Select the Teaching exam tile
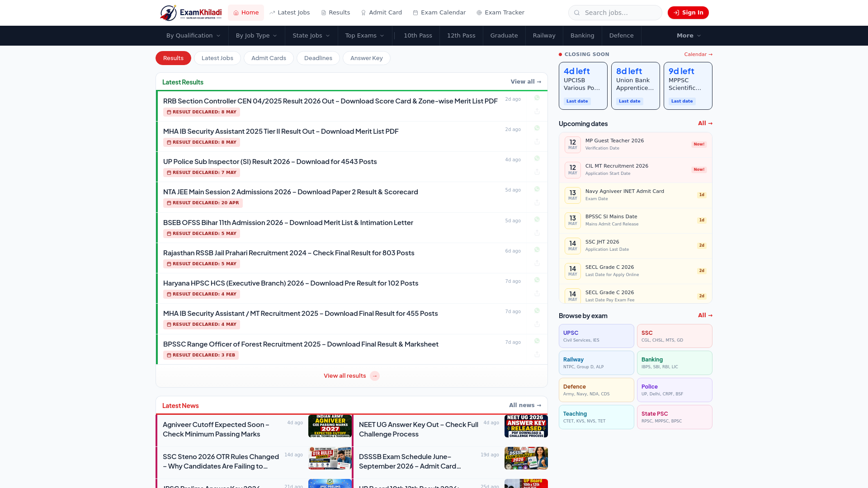The height and width of the screenshot is (488, 868). tap(596, 417)
